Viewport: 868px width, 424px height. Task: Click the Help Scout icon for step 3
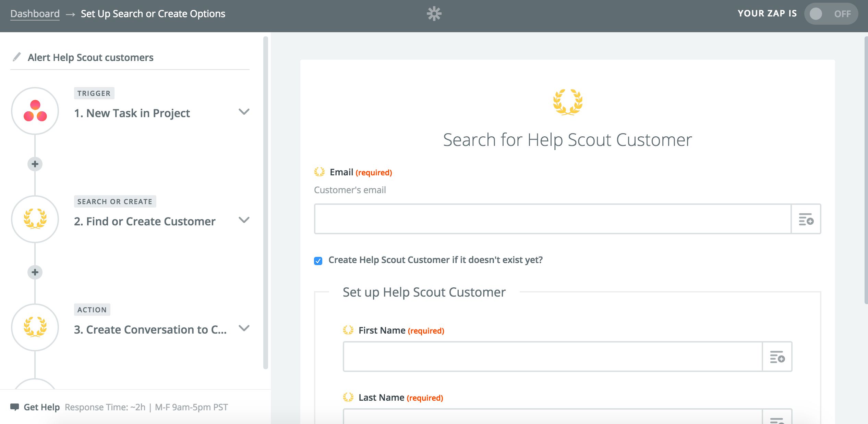pos(35,327)
